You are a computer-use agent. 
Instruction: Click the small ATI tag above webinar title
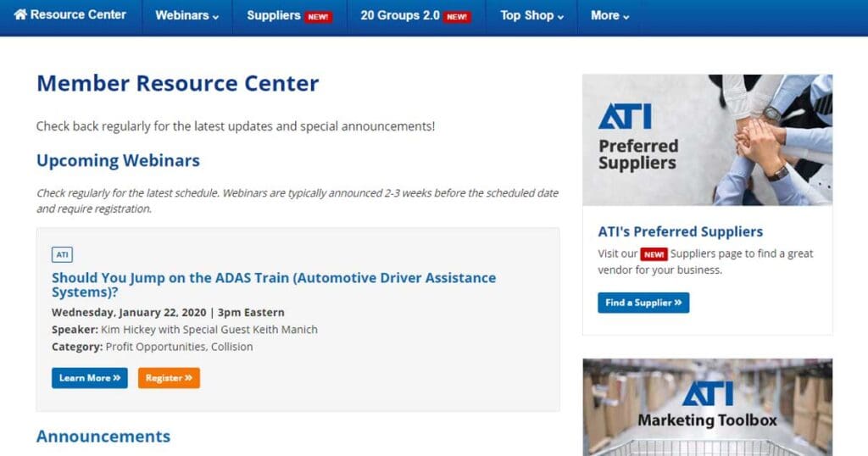pyautogui.click(x=62, y=254)
